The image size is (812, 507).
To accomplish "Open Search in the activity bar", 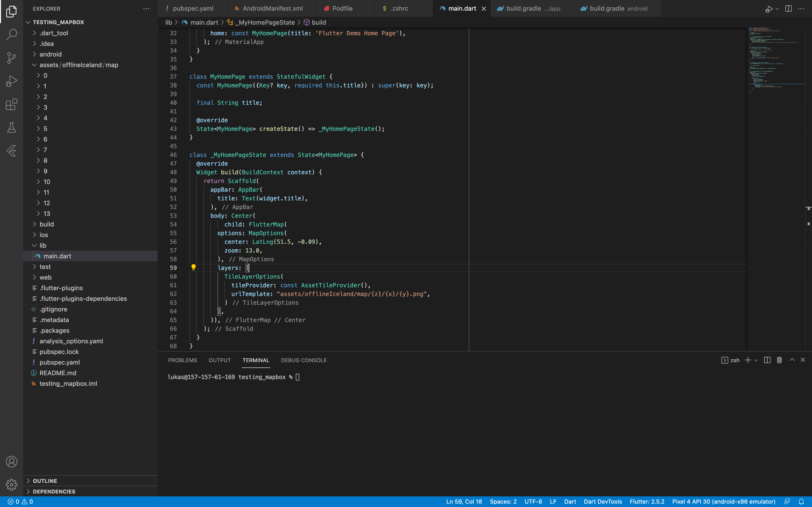I will [11, 34].
